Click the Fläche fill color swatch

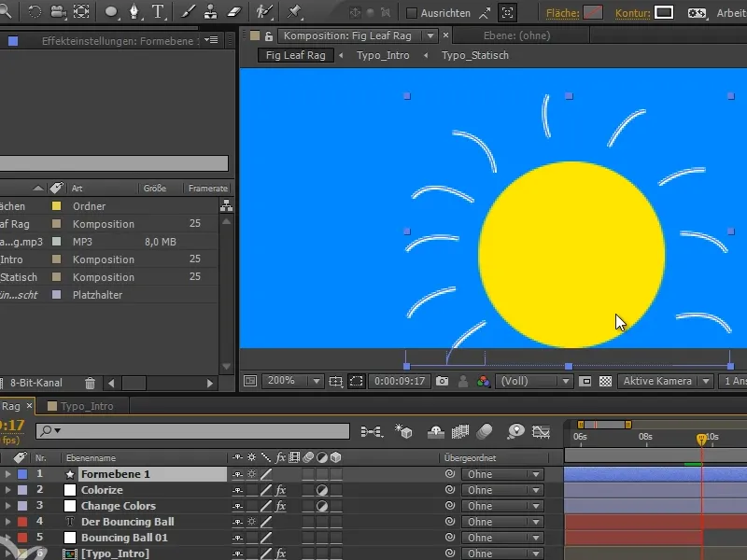[593, 13]
